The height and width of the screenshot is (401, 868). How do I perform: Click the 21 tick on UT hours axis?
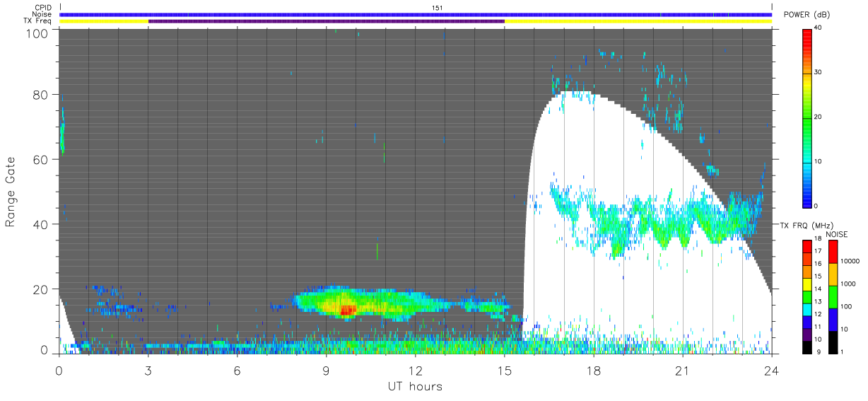click(682, 370)
